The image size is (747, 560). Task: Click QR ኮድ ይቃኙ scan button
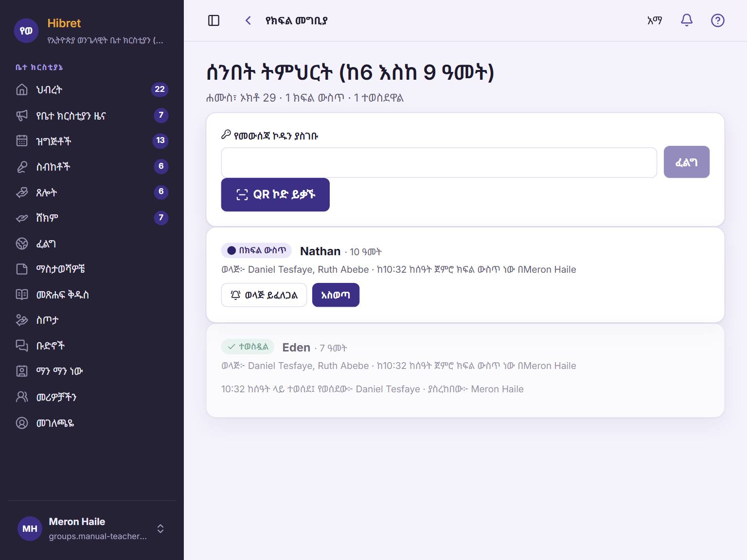[x=275, y=194]
